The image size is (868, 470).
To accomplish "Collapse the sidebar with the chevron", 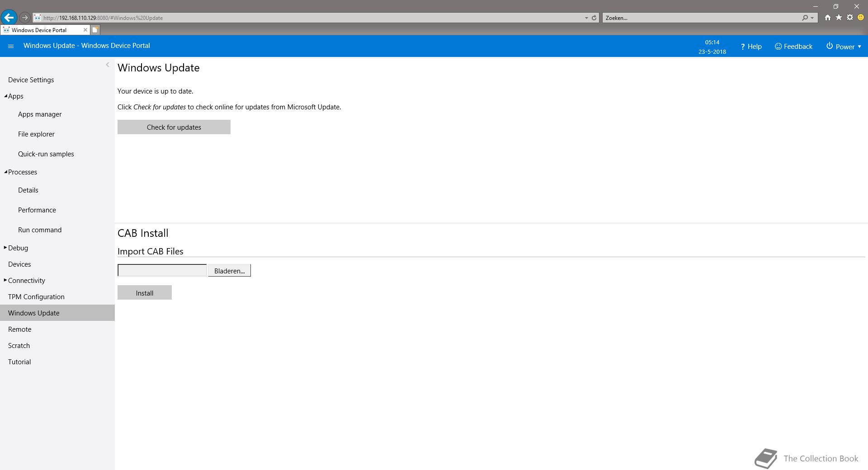I will coord(108,65).
